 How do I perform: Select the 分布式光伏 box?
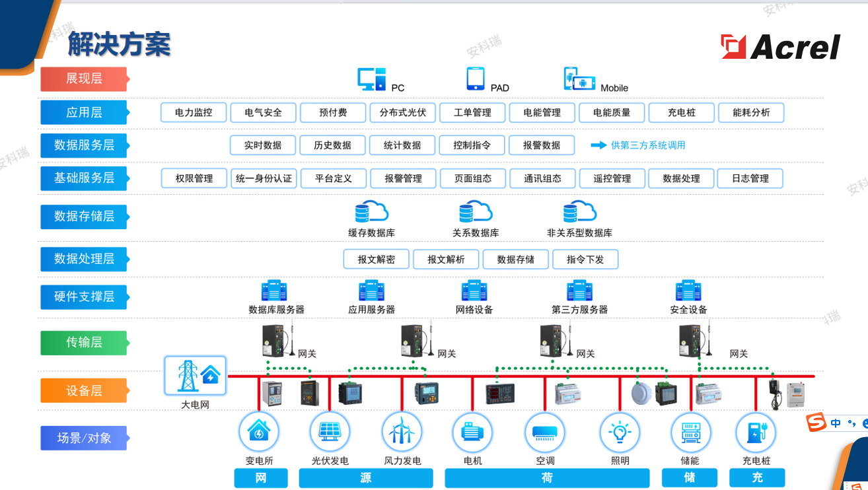(402, 112)
